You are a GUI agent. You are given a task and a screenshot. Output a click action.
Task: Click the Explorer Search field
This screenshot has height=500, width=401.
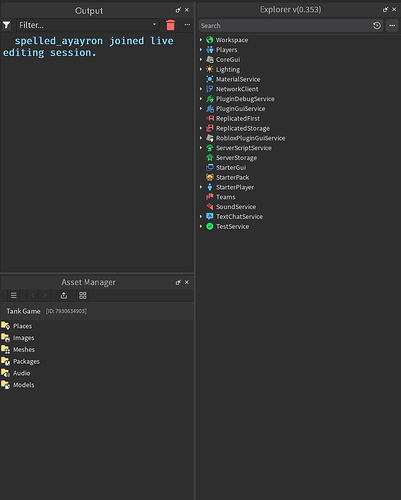(x=285, y=26)
